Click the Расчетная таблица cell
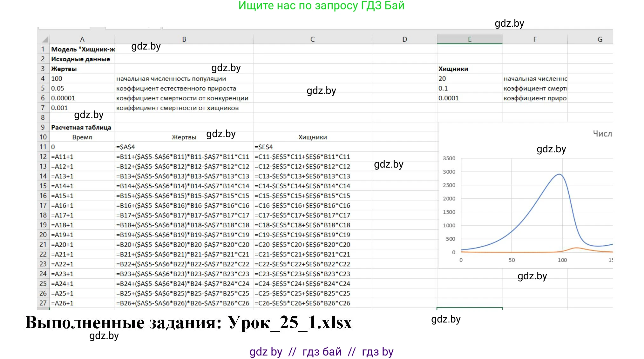 coord(81,128)
